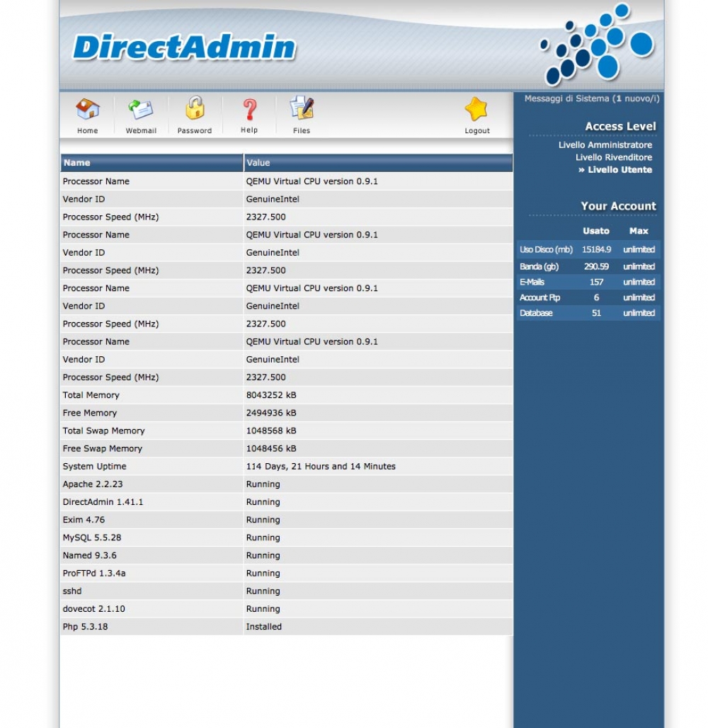Click Usato column header

point(596,231)
